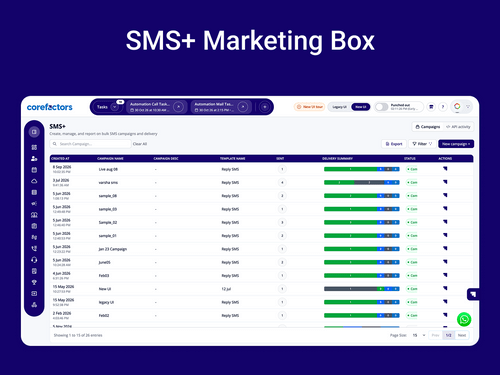The image size is (500, 375).
Task: Click delivery summary bar for Live aug 08
Action: tap(362, 169)
